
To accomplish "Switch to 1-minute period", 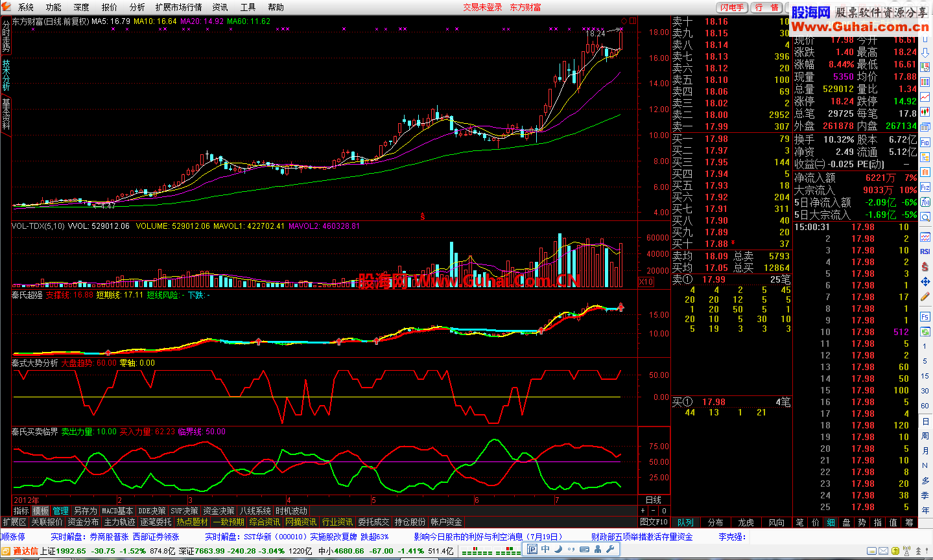I will [925, 347].
